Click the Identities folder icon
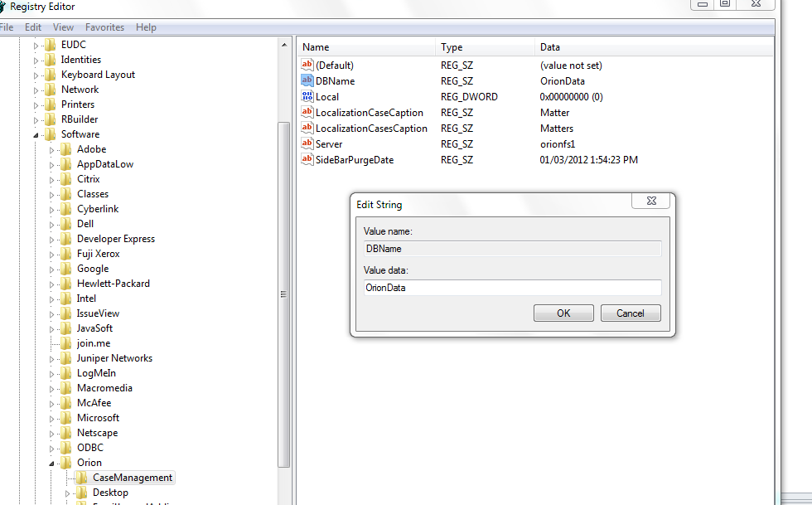Viewport: 812px width, 505px height. (51, 60)
